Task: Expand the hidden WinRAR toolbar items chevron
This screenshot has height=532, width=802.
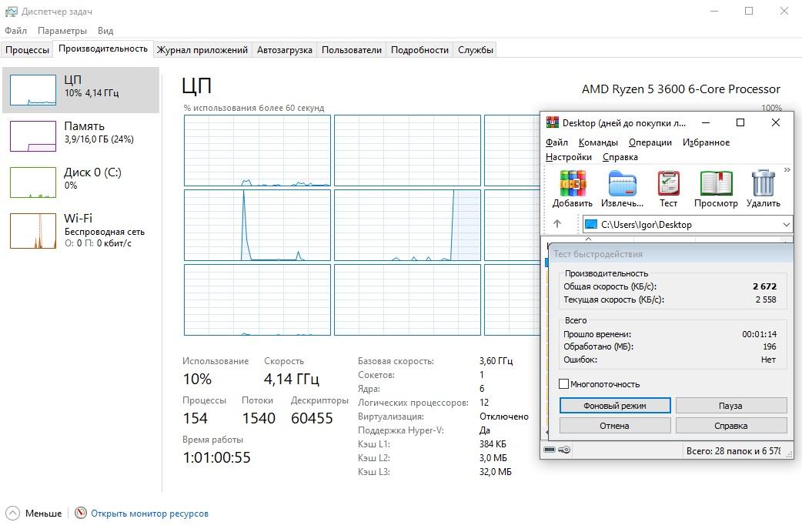Action: coord(787,170)
